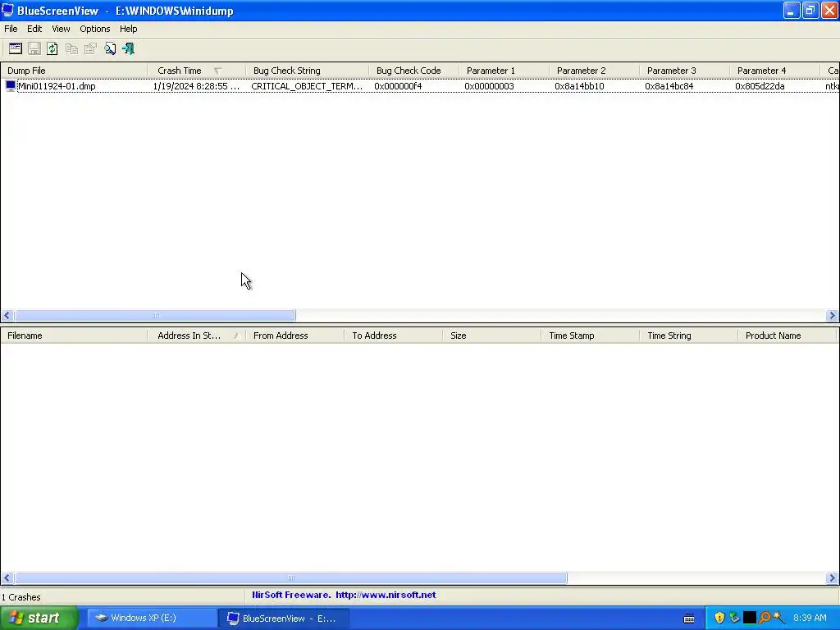
Task: Click the To Address column header
Action: pos(393,336)
